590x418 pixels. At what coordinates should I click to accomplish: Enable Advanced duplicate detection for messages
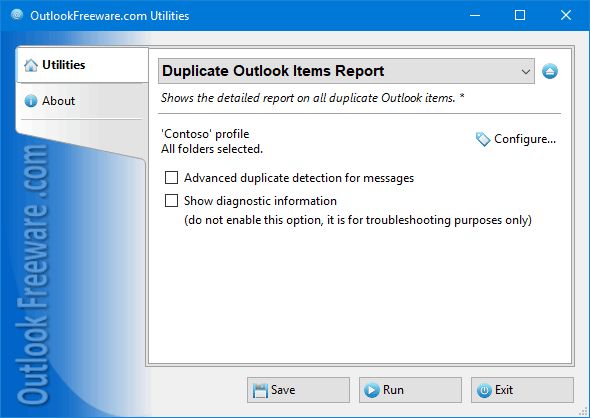click(171, 178)
